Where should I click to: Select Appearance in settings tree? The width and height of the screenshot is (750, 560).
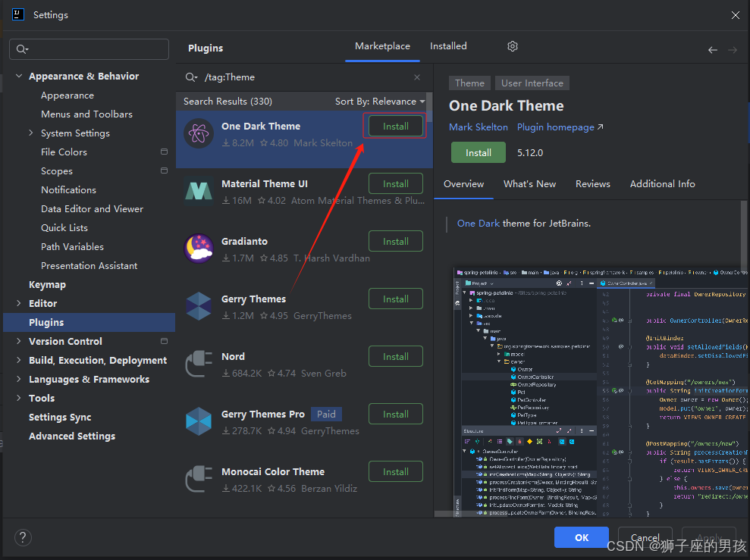click(67, 95)
